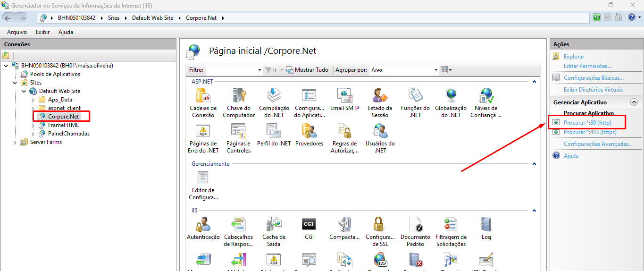Open Compilação do .NET feature

[274, 103]
